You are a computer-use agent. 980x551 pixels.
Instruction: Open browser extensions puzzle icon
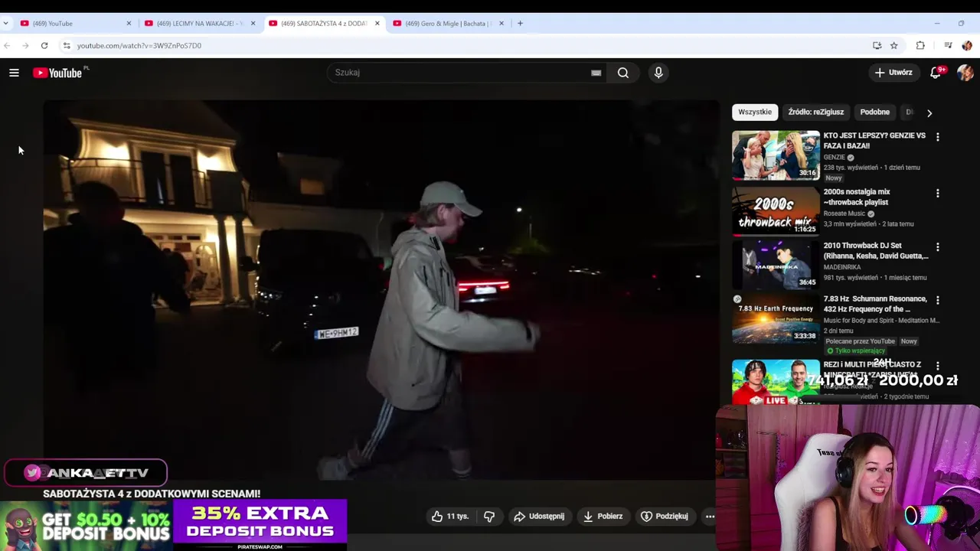[920, 46]
